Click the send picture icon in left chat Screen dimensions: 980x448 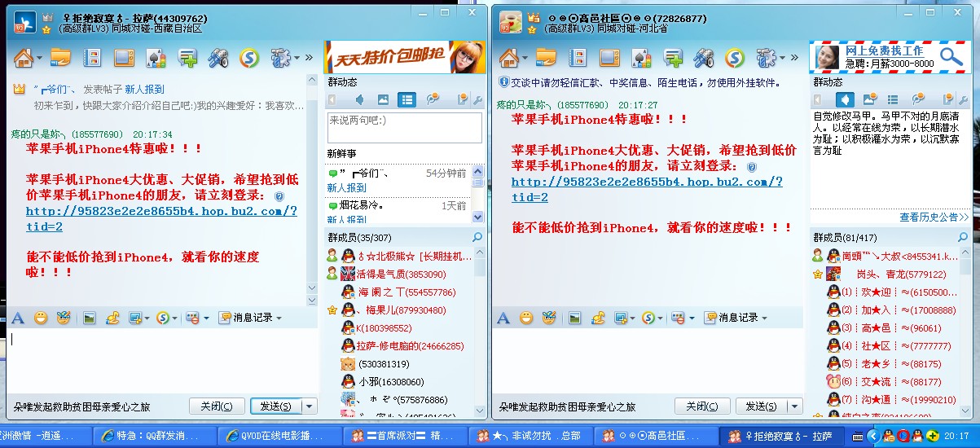(89, 318)
